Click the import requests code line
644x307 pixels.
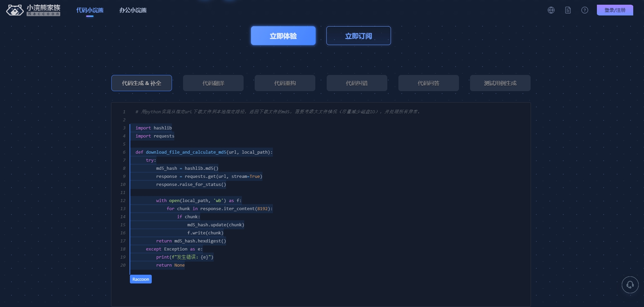(x=155, y=136)
